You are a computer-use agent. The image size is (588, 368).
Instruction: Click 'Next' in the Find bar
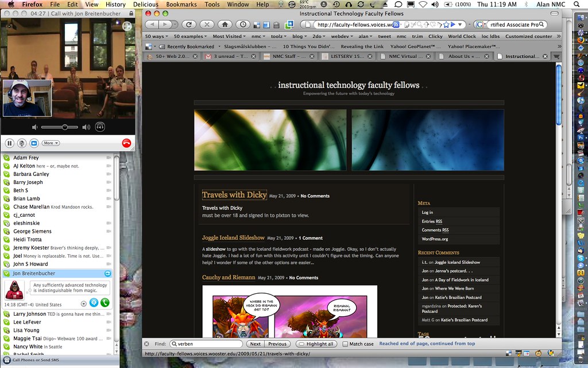[x=256, y=344]
